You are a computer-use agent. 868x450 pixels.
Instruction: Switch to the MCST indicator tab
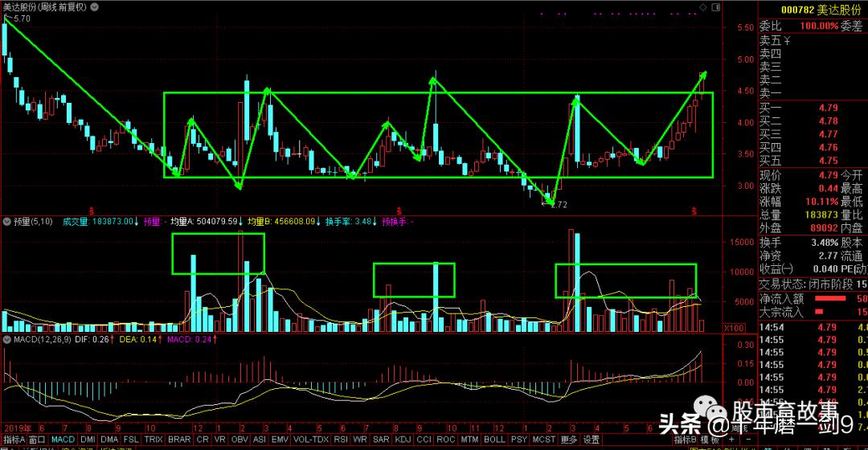coord(543,440)
